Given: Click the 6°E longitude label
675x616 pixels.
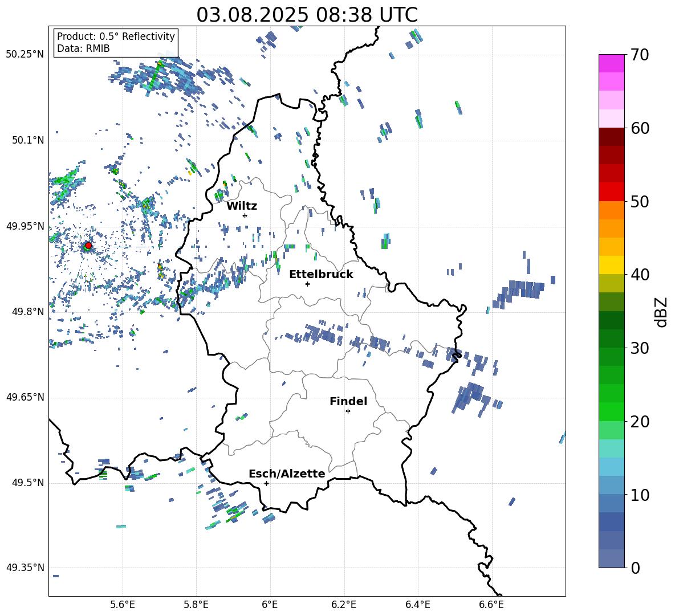Looking at the screenshot, I should 270,605.
